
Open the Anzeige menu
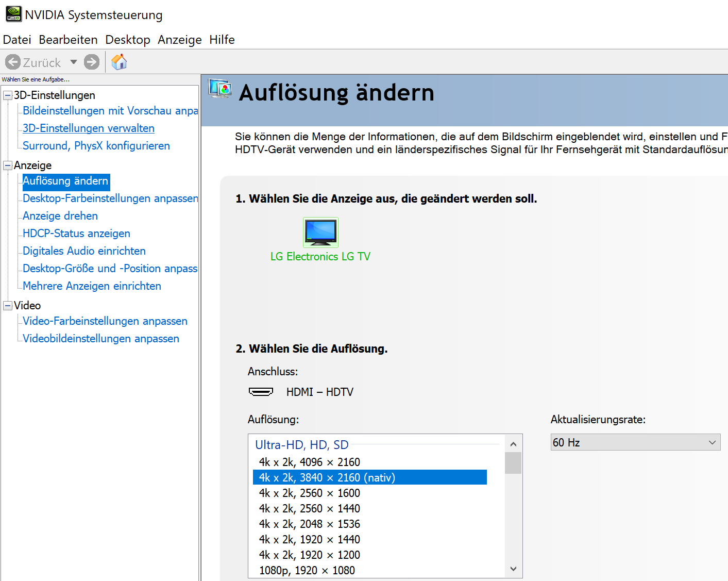(180, 40)
